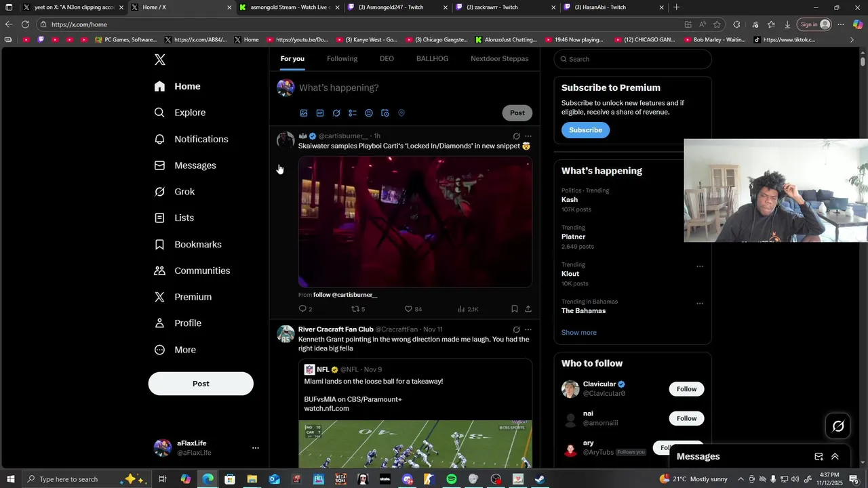This screenshot has width=868, height=488.
Task: Open Microsoft Store from the taskbar
Action: coord(230,479)
